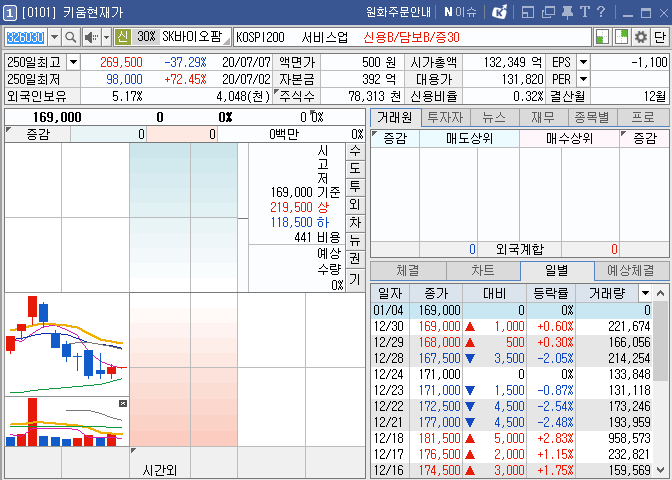The width and height of the screenshot is (672, 480).
Task: Open the 거래량 column dropdown
Action: click(x=645, y=294)
